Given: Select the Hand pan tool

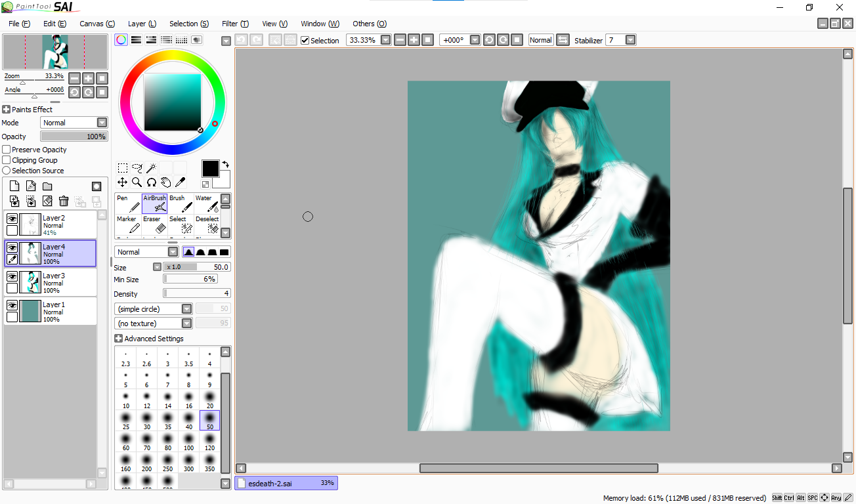Looking at the screenshot, I should (x=165, y=182).
